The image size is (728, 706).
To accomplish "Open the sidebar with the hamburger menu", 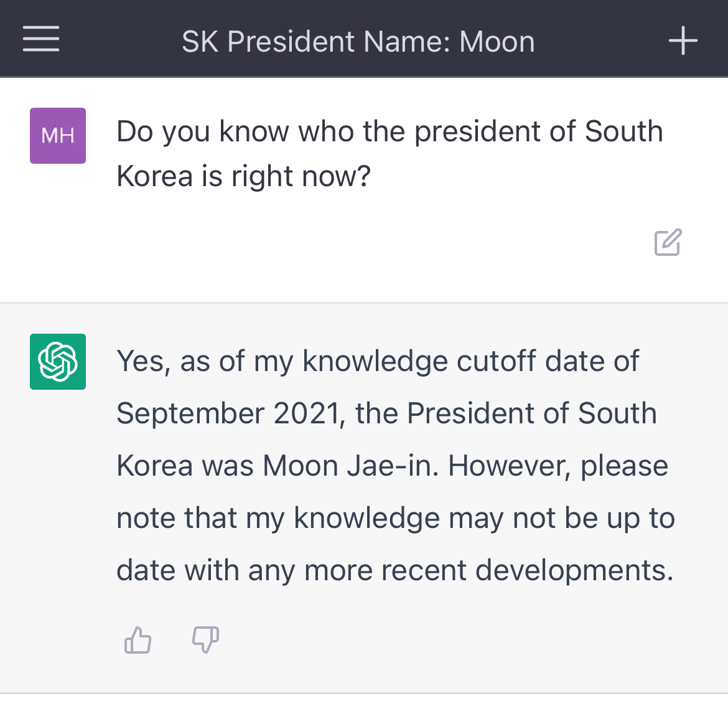I will (x=40, y=39).
